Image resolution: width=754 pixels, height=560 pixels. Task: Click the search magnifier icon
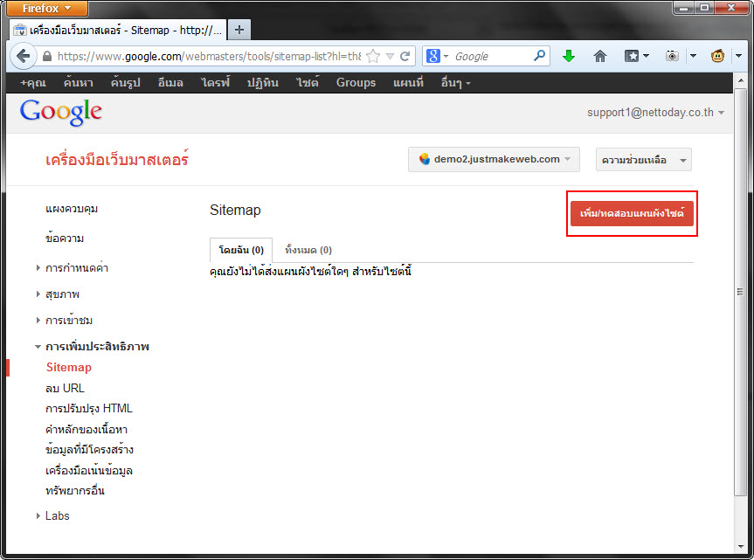(540, 56)
